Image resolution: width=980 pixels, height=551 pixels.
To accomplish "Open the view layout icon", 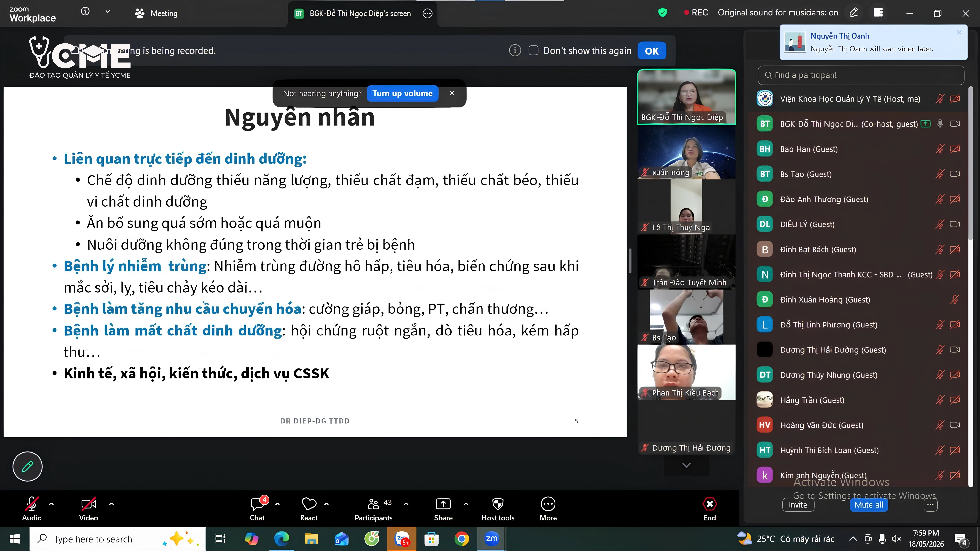I will tap(878, 13).
